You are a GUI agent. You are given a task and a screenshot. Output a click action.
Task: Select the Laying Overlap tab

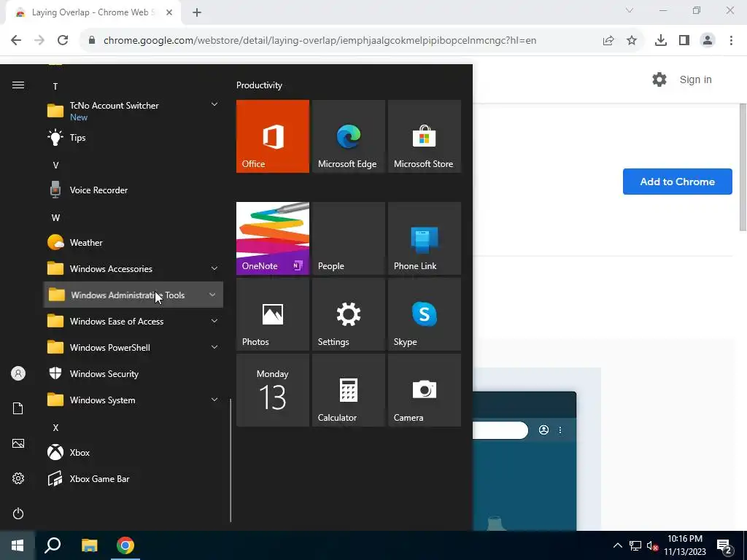pos(93,12)
